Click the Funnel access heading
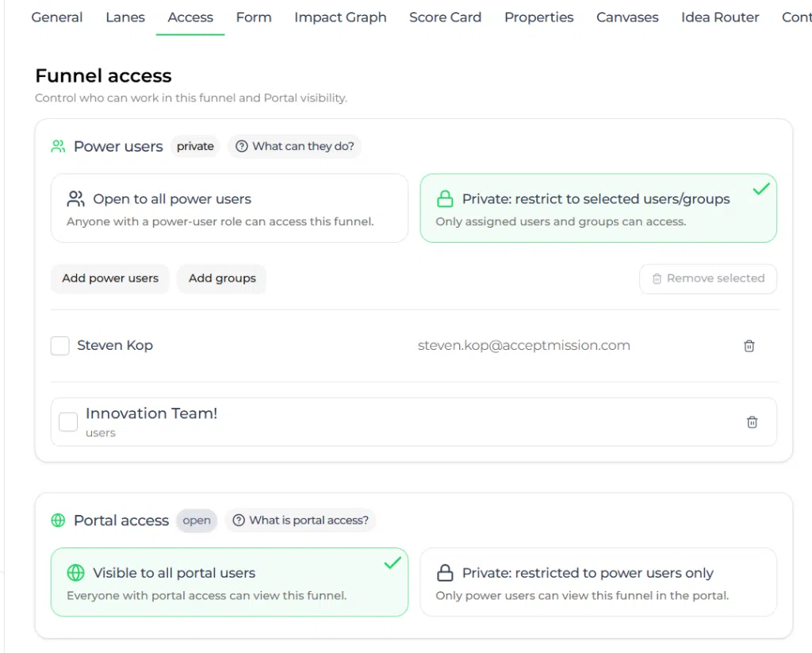Screen dimensions: 812x653 104,75
